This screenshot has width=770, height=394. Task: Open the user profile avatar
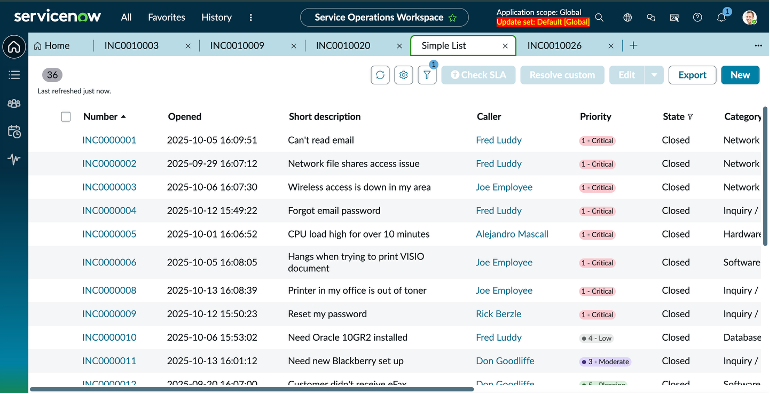pyautogui.click(x=749, y=18)
